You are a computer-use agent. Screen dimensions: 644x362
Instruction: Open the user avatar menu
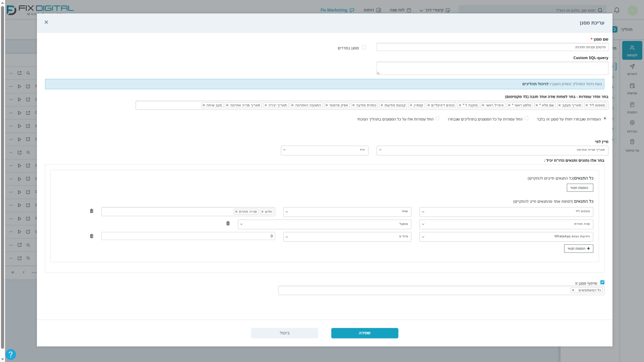pos(632,10)
